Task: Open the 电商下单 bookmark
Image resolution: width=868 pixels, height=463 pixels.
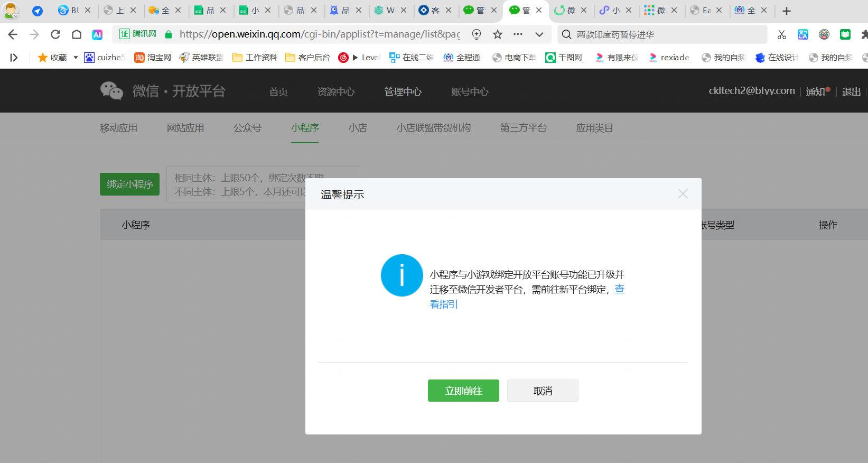Action: 514,58
